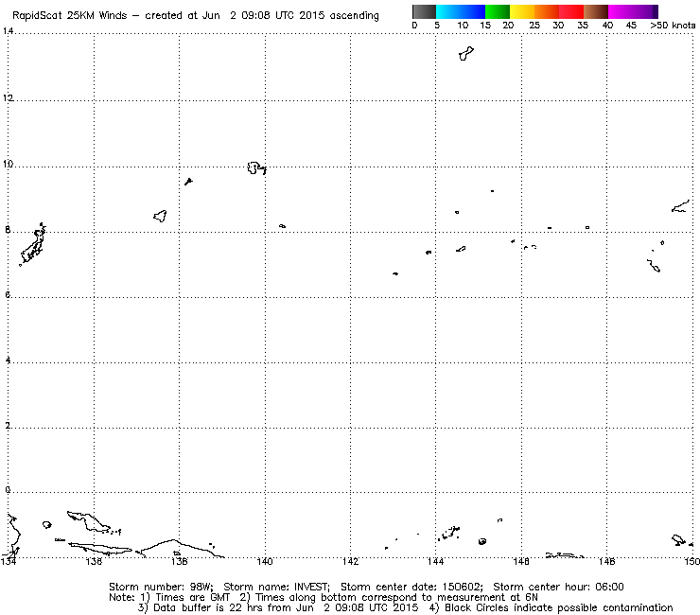This screenshot has width=700, height=615.
Task: Click the orange 25-30 knots legend swatch
Action: [x=547, y=11]
